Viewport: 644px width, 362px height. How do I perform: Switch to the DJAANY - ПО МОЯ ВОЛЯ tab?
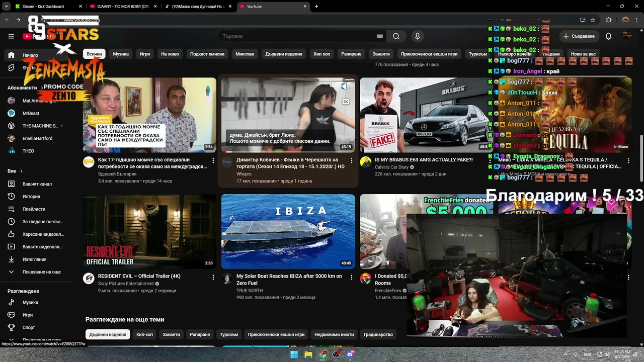click(x=123, y=7)
